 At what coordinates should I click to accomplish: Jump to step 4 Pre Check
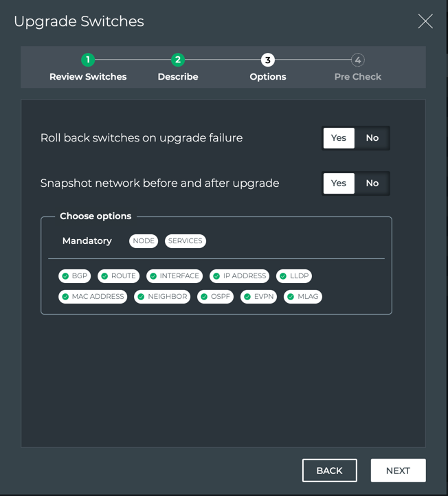click(x=357, y=60)
